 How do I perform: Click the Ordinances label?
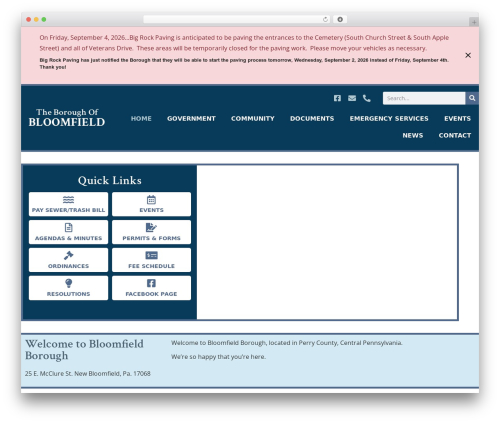pos(68,266)
